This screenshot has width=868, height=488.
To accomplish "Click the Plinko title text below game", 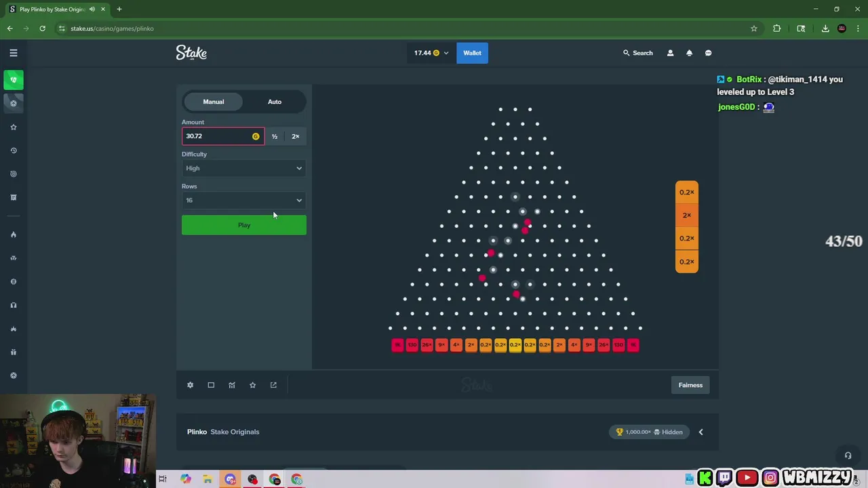I will tap(197, 432).
